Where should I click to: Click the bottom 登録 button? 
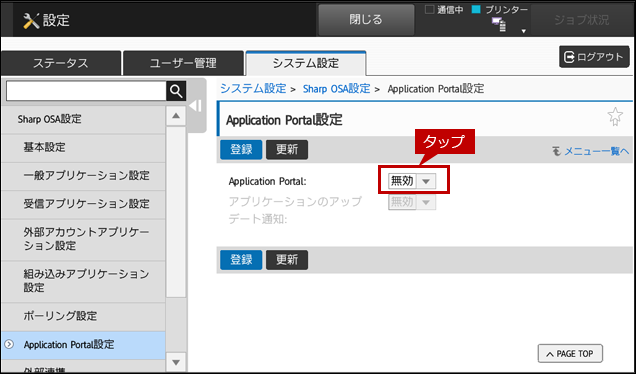coord(241,260)
